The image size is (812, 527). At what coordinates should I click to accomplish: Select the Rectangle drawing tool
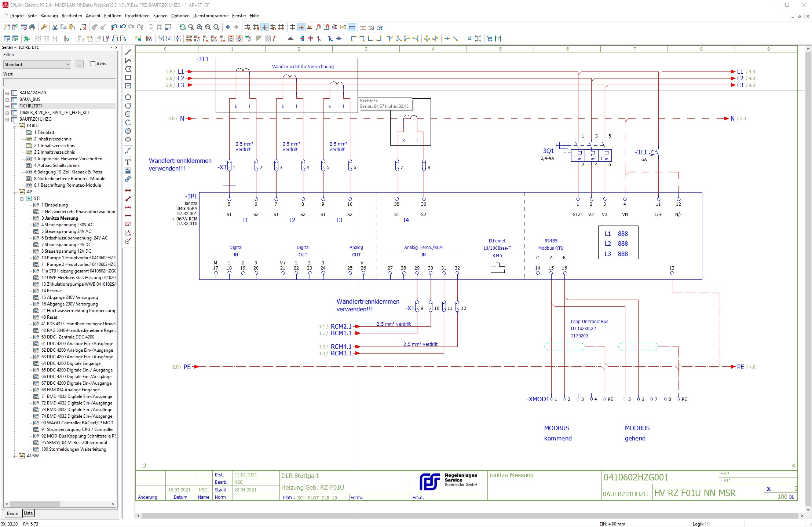coord(128,77)
